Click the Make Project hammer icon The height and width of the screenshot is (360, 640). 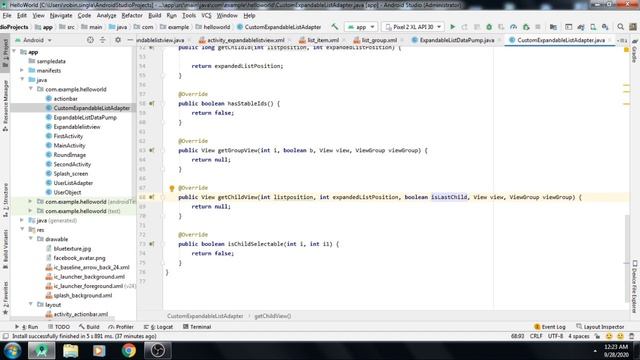(x=335, y=27)
